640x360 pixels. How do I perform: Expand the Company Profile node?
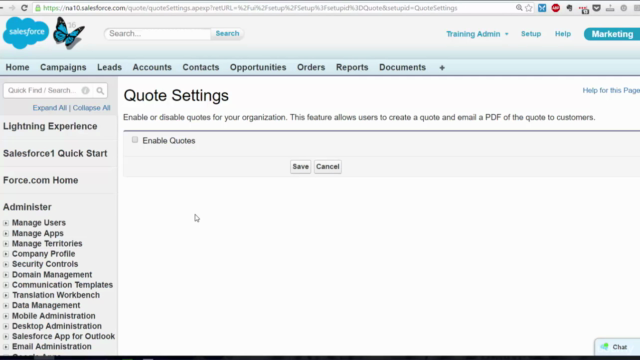(6, 254)
